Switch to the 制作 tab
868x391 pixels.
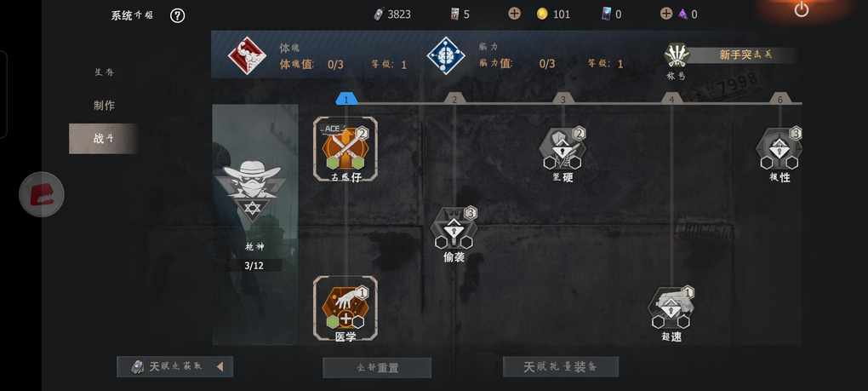click(104, 106)
